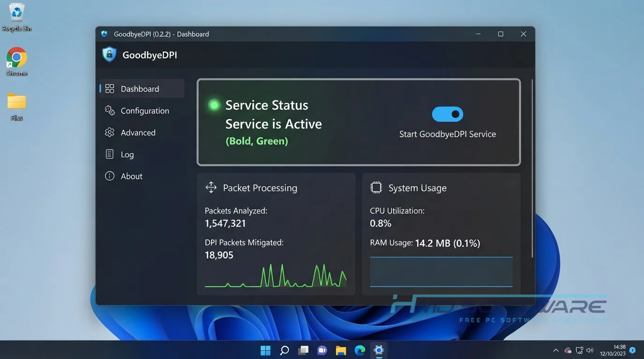The height and width of the screenshot is (359, 644).
Task: Click the DPI packets green graph
Action: 276,275
